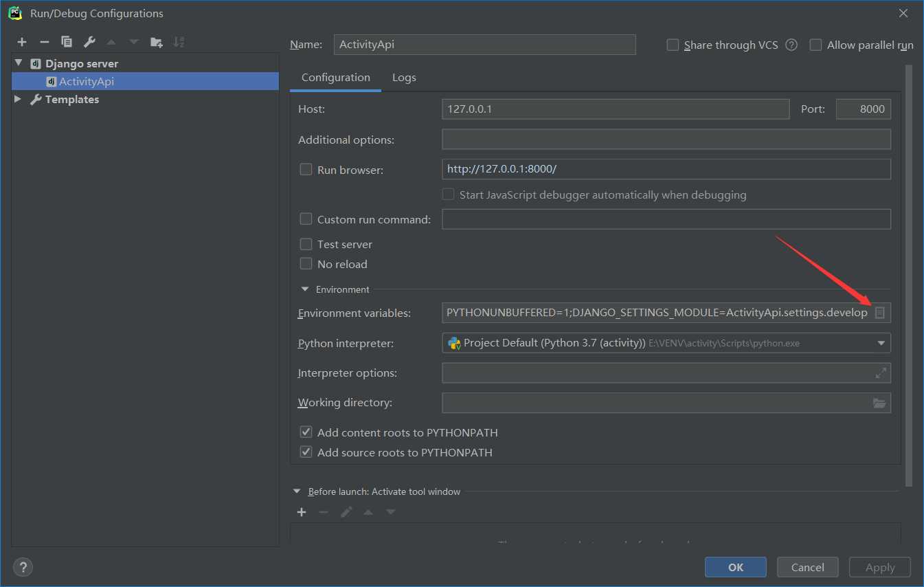Expand the Templates tree node
Image resolution: width=924 pixels, height=587 pixels.
click(19, 99)
